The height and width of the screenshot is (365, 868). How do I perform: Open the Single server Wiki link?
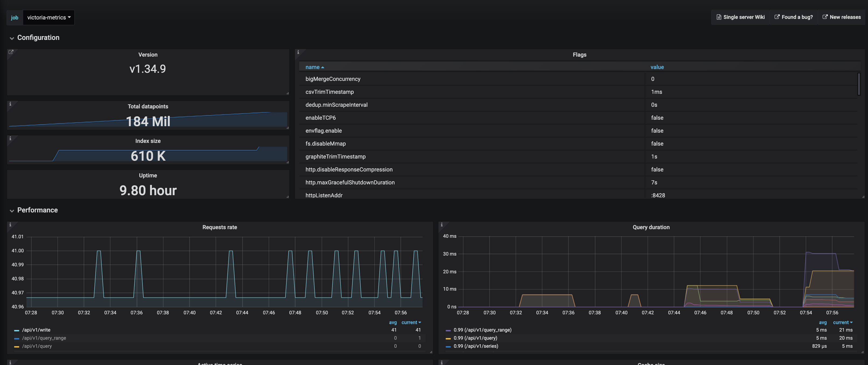point(740,17)
